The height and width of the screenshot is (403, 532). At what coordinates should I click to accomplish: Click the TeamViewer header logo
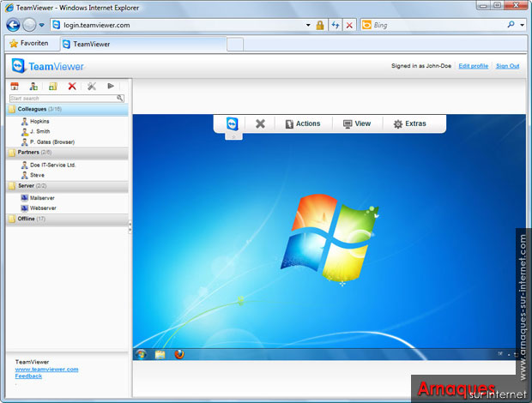point(48,66)
